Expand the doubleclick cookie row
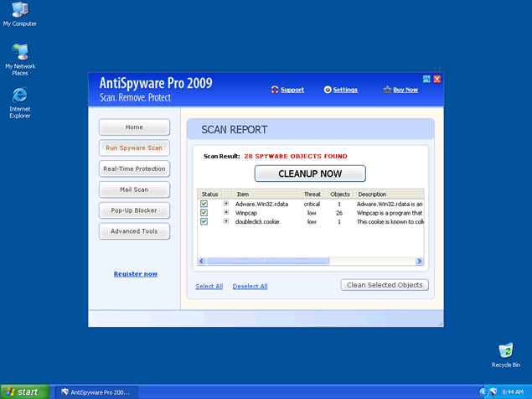532x399 pixels. coord(226,222)
